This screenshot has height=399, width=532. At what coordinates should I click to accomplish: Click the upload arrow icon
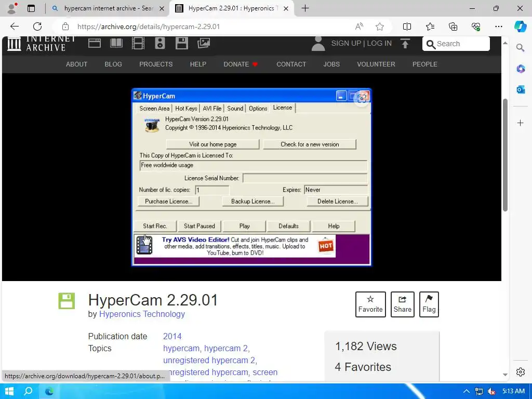coord(405,44)
